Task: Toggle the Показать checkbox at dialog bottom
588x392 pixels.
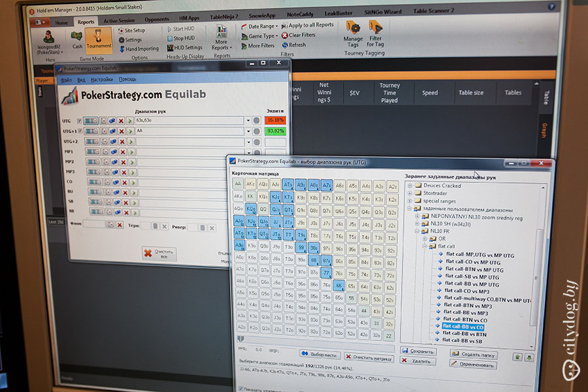Action: tap(240, 389)
